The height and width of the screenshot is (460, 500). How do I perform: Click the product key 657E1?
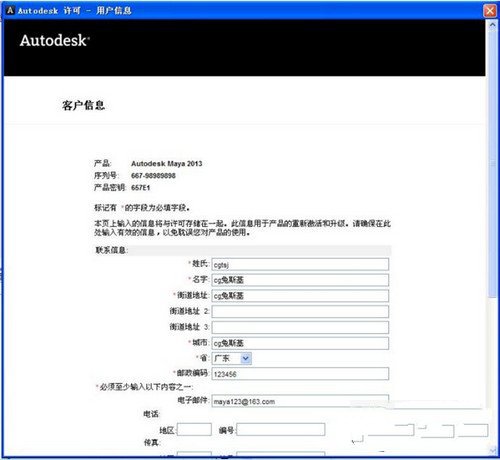141,188
